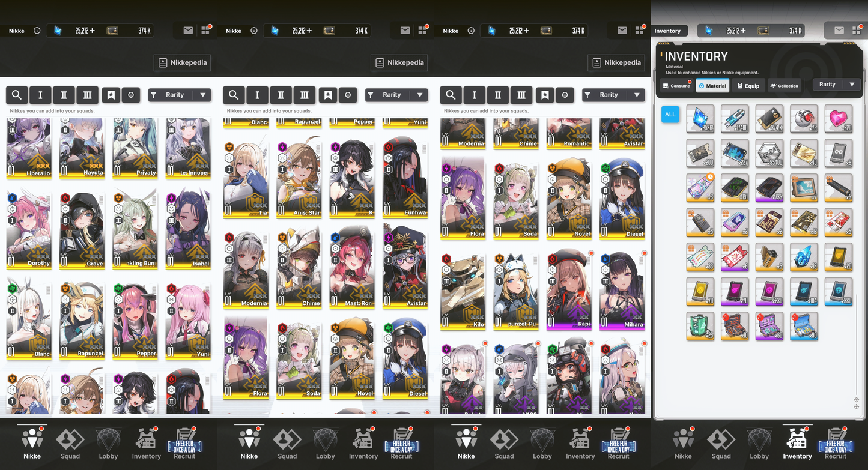Screen dimensions: 868x470
Task: Select the blue supply case item x90
Action: pyautogui.click(x=804, y=326)
